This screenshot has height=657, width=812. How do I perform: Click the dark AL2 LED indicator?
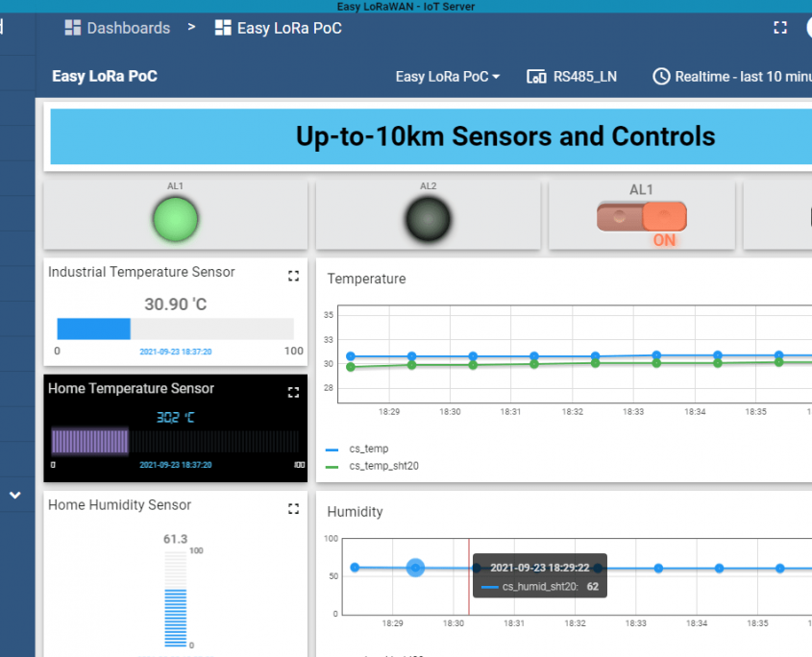tap(428, 218)
